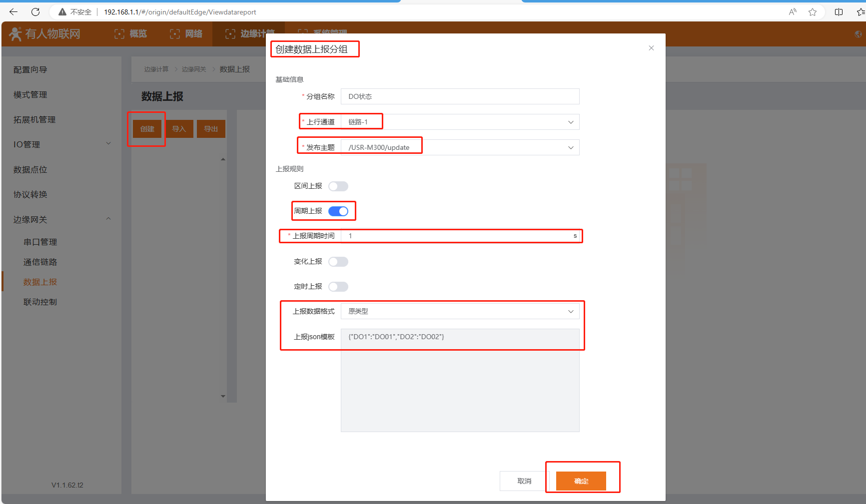Viewport: 866px width, 504px height.
Task: Toggle the 定时上报 switch
Action: click(338, 287)
